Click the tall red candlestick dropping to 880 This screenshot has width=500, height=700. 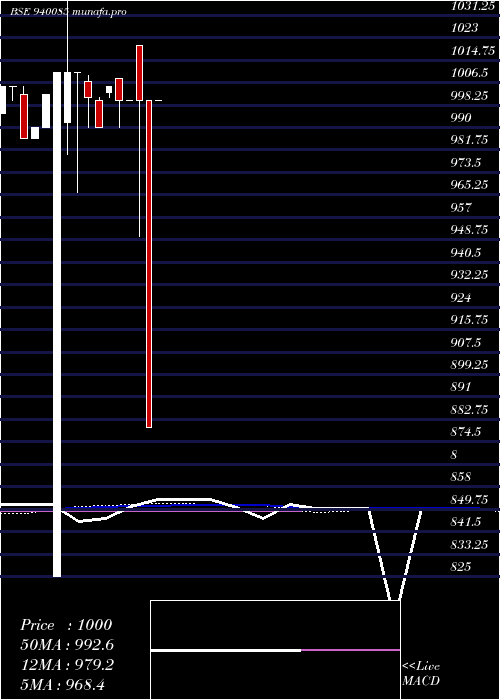click(x=149, y=264)
